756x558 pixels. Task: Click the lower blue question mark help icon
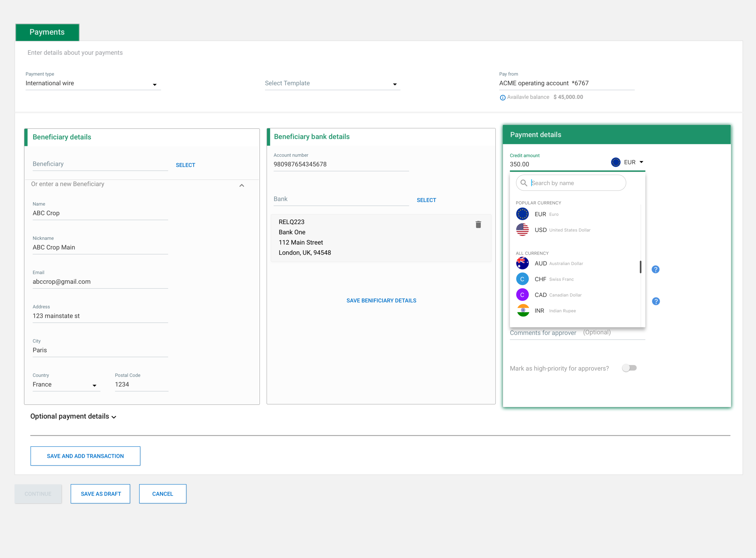[656, 301]
